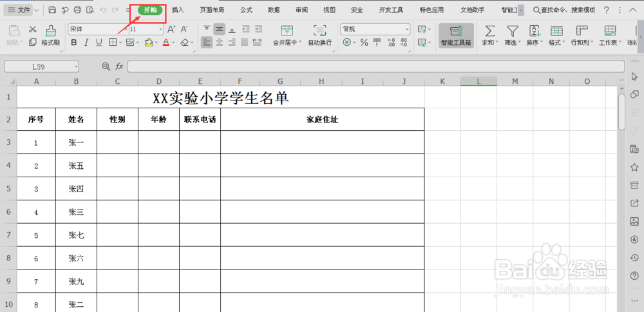Toggle left horizontal alignment
The height and width of the screenshot is (312, 644).
point(207,42)
